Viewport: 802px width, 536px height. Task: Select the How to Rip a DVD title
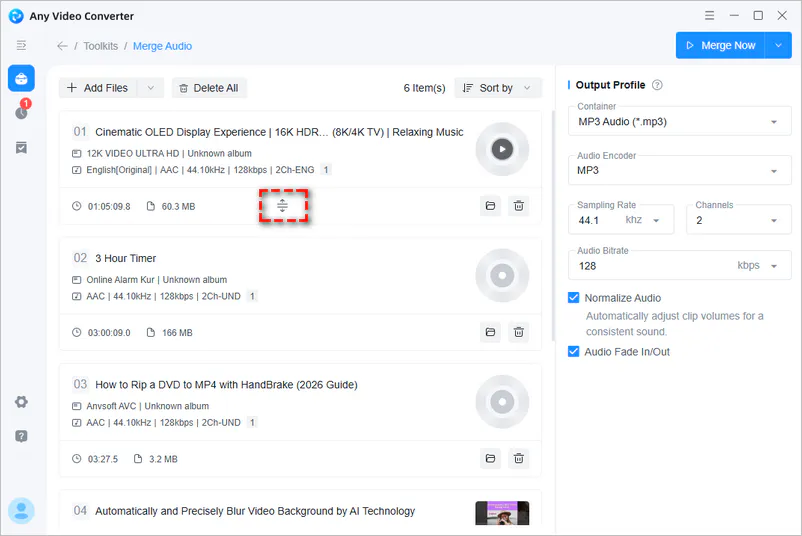(226, 385)
